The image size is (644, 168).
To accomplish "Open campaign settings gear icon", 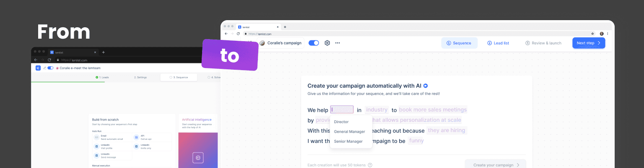I will [x=327, y=43].
